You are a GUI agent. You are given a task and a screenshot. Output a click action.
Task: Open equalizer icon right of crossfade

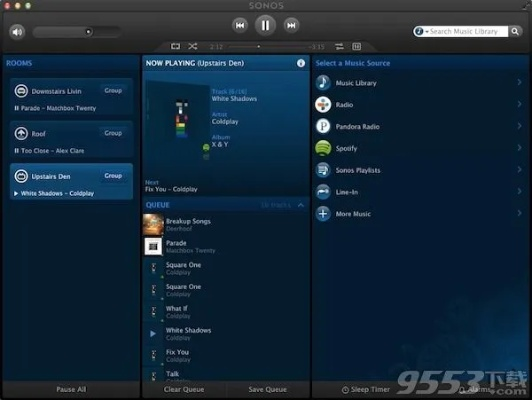357,46
